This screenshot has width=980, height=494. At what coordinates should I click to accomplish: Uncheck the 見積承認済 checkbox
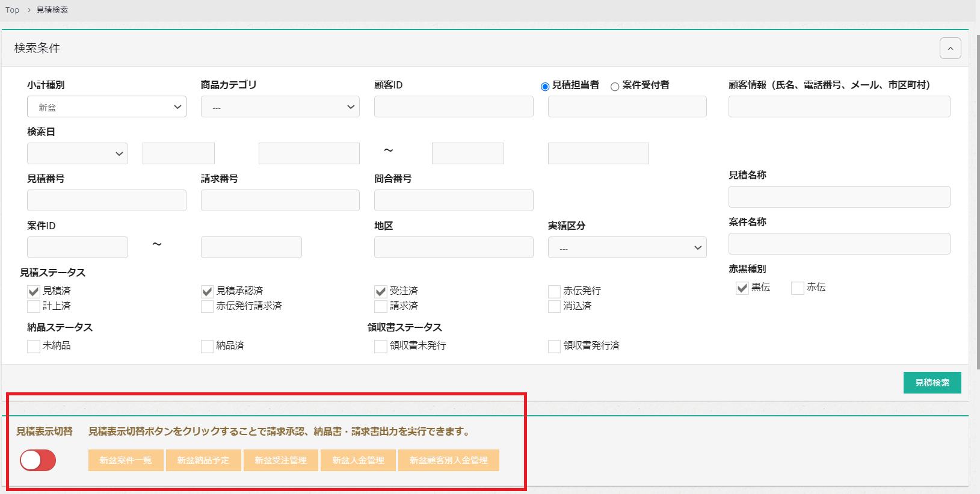[208, 292]
